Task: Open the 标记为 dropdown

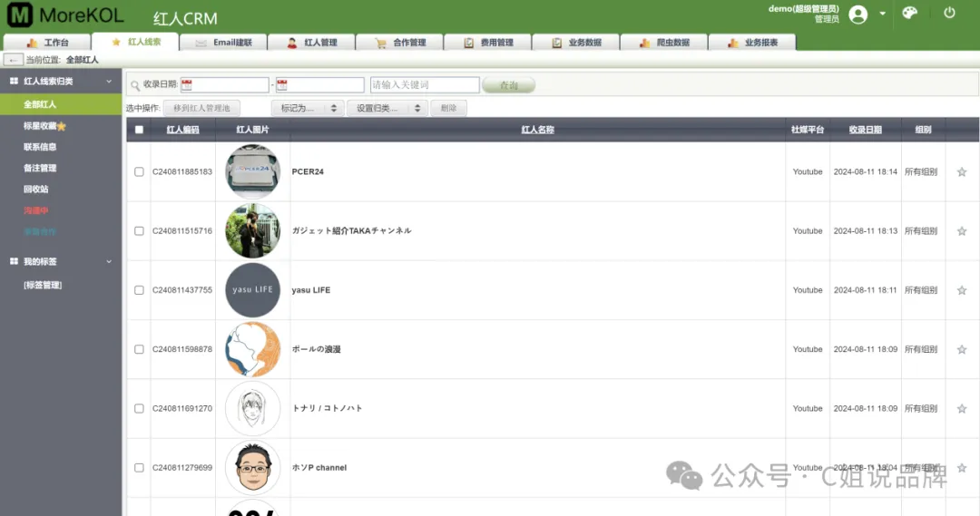Action: [x=308, y=108]
